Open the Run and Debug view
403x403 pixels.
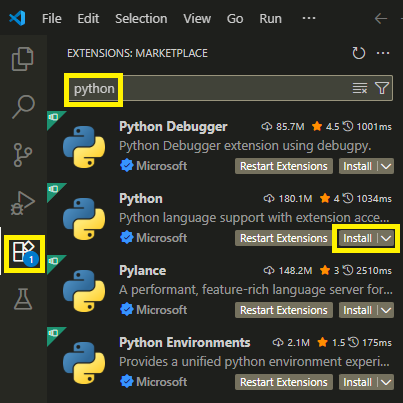click(23, 203)
